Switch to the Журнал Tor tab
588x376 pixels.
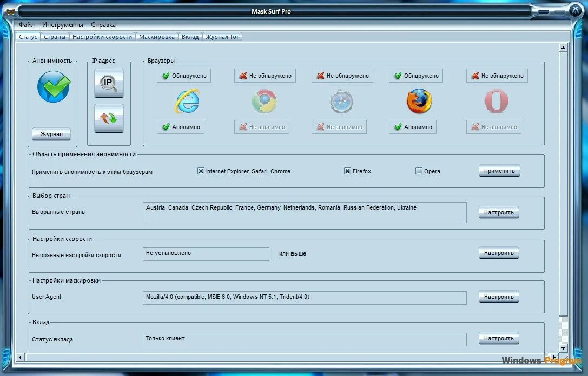click(222, 37)
